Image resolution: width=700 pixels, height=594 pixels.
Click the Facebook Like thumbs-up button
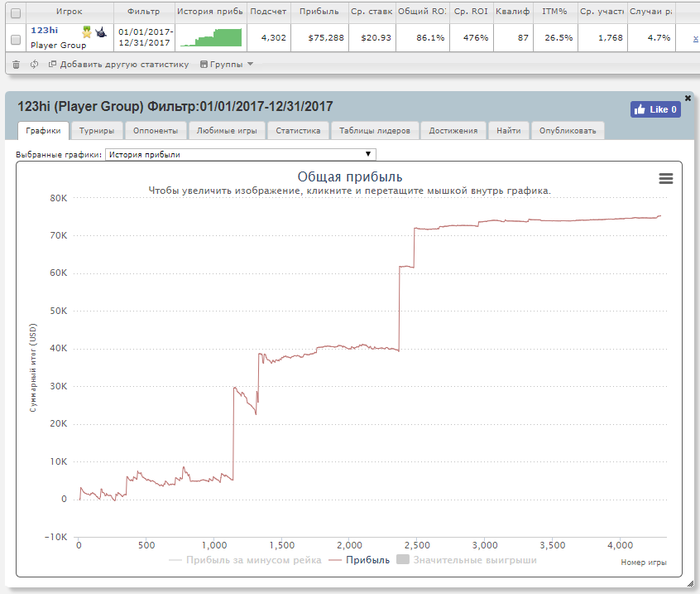point(655,109)
